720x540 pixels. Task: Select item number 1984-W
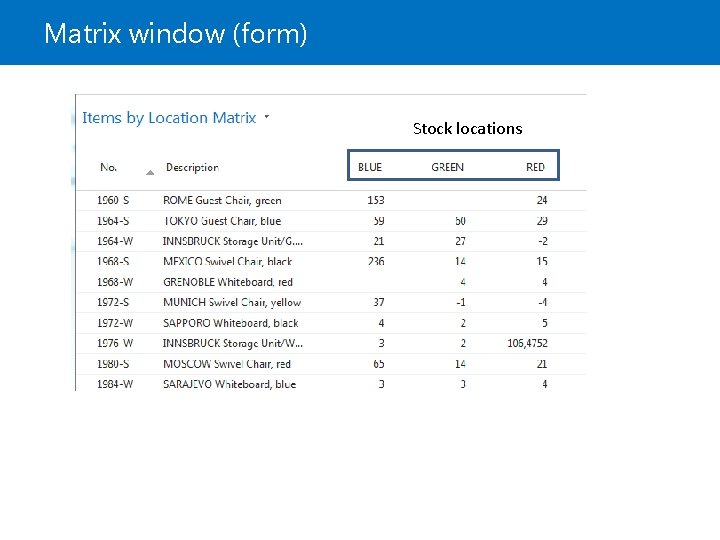[x=115, y=384]
